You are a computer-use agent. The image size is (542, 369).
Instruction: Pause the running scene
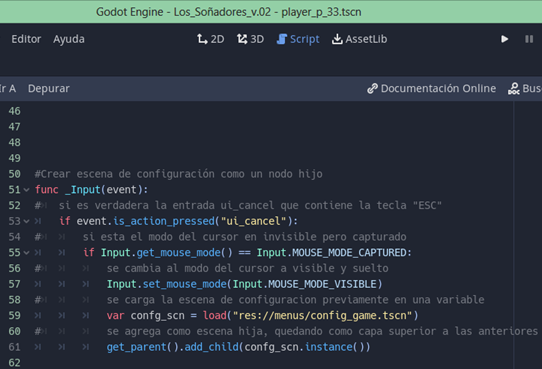[529, 39]
